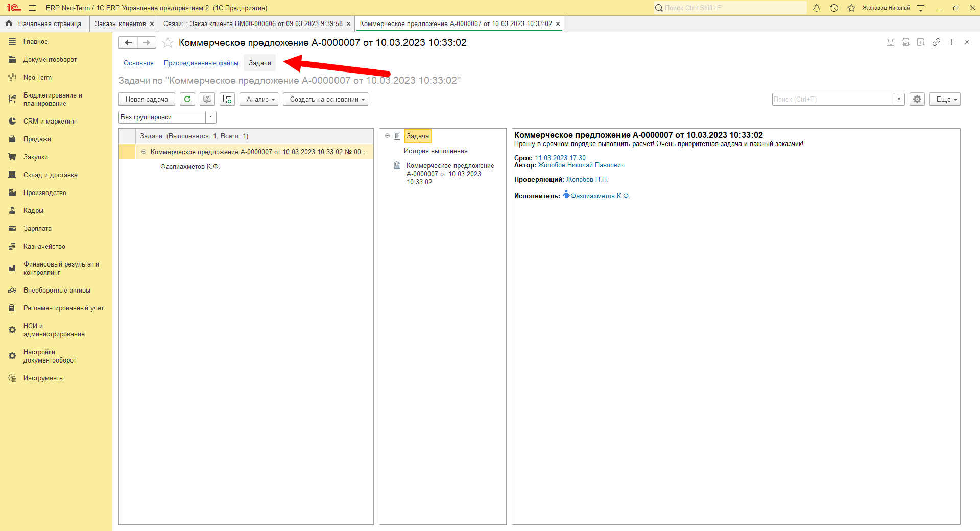This screenshot has width=980, height=531.
Task: Click the Новая задача button
Action: [x=147, y=99]
